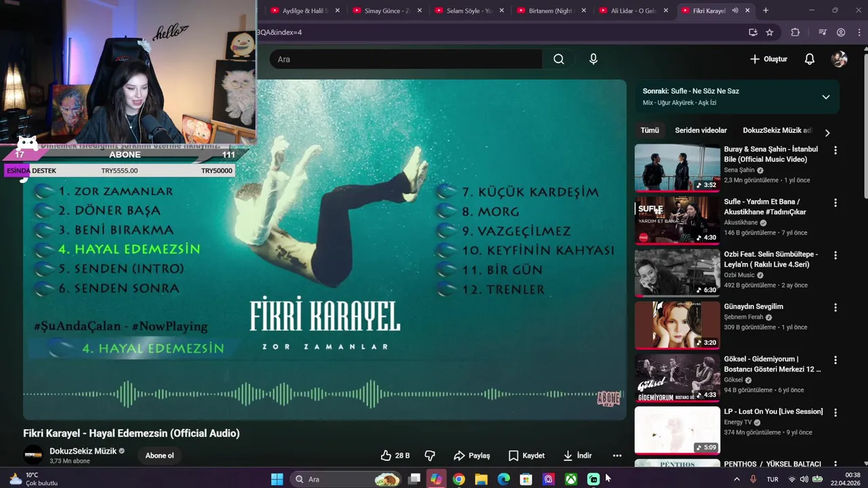868x488 pixels.
Task: Click the Windows taskbar Ara search box
Action: 344,479
